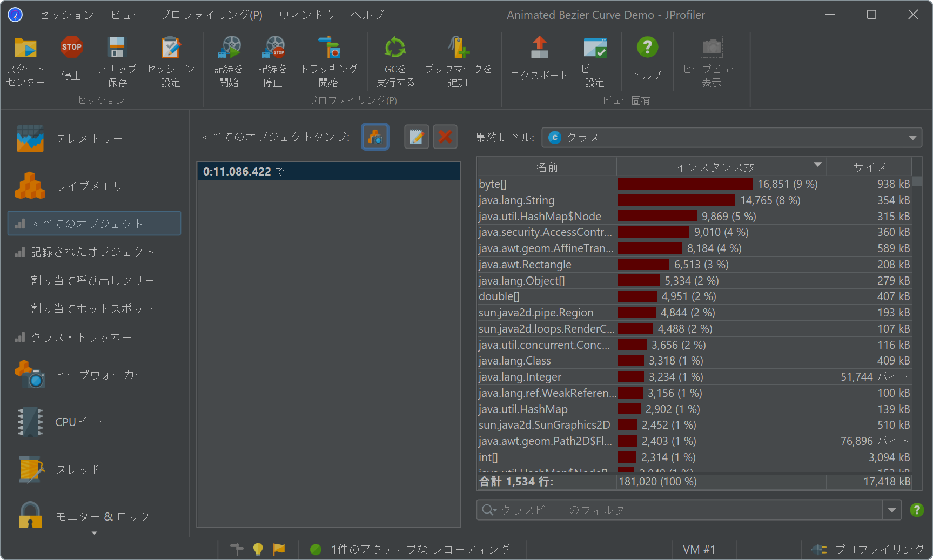Click the 1件のアクティブな レコーディング status
933x560 pixels.
tap(421, 549)
